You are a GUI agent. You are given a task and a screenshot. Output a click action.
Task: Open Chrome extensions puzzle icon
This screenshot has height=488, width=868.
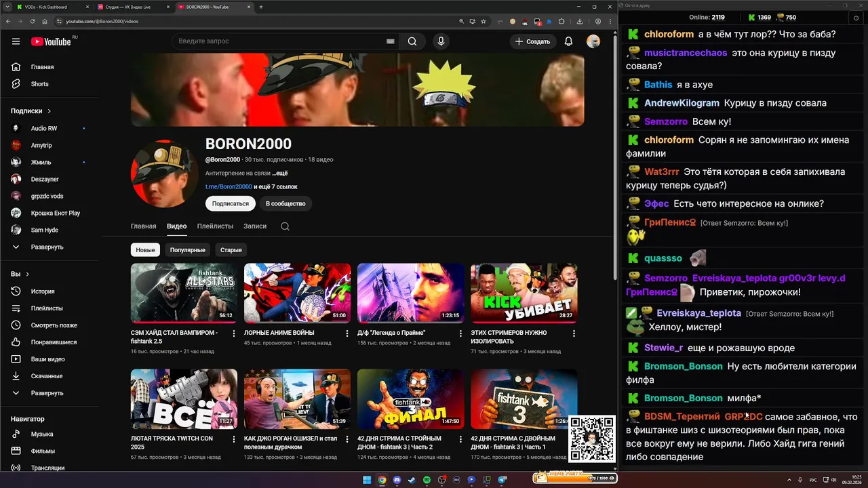(561, 21)
